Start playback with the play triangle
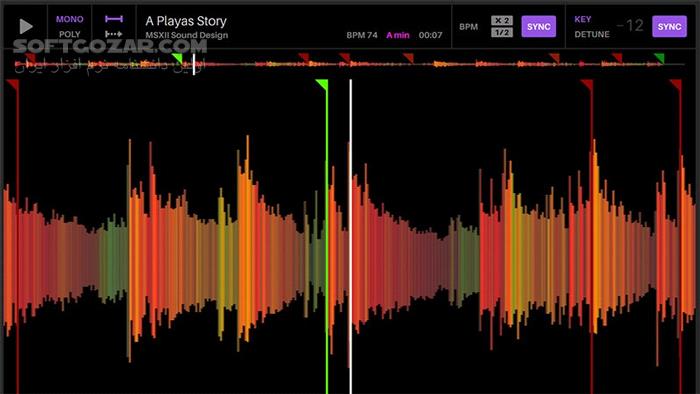Image resolution: width=700 pixels, height=394 pixels. tap(26, 27)
